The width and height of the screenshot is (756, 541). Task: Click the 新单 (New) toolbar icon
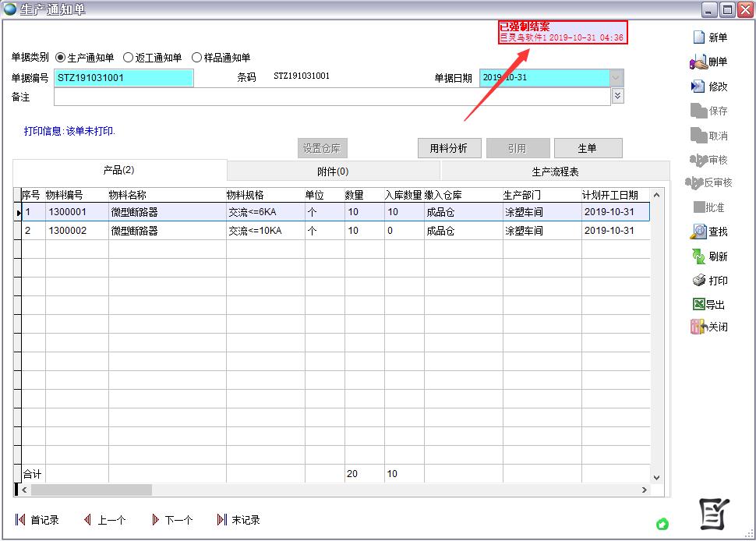click(x=699, y=37)
